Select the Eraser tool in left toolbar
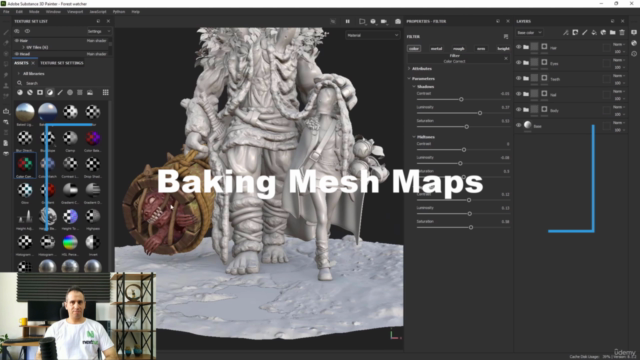This screenshot has width=640, height=360. click(6, 43)
